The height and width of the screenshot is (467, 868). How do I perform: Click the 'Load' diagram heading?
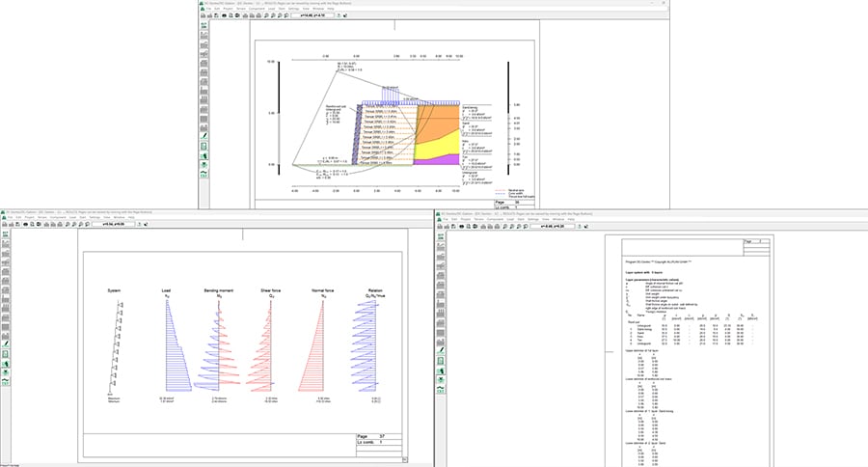(166, 290)
